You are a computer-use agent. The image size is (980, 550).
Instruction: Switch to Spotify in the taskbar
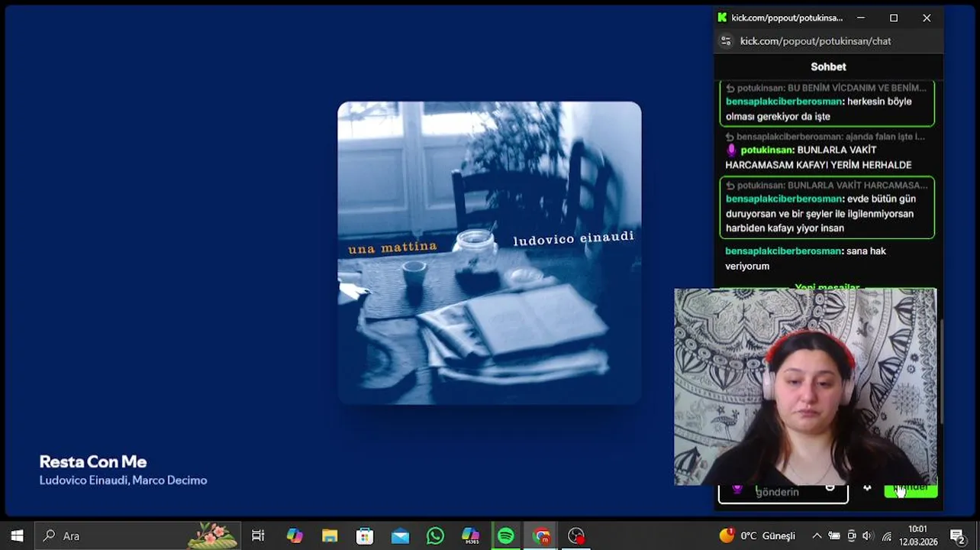(506, 535)
